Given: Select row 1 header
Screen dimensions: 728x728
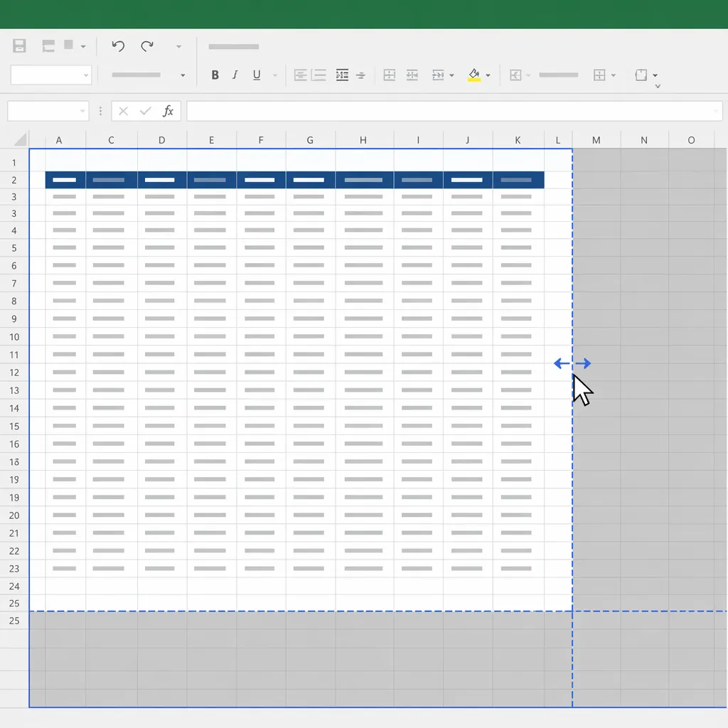Looking at the screenshot, I should pos(14,163).
